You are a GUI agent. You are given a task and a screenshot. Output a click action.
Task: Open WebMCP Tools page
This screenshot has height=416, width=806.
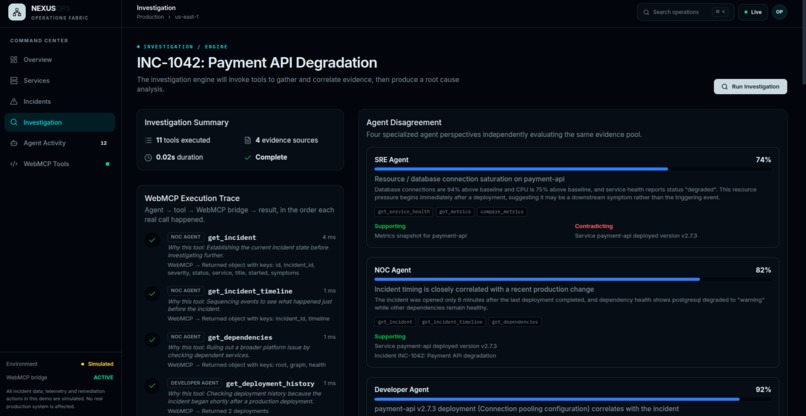(x=60, y=164)
